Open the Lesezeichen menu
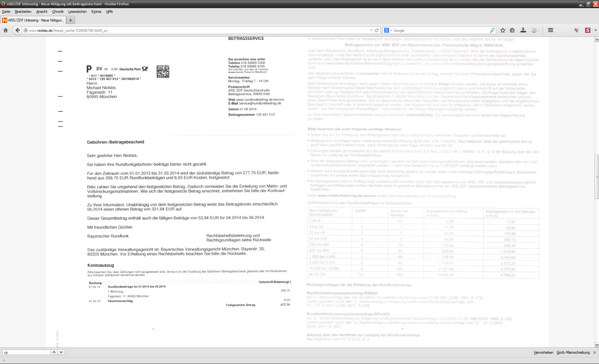Viewport: 599px width, 364px height. (77, 12)
